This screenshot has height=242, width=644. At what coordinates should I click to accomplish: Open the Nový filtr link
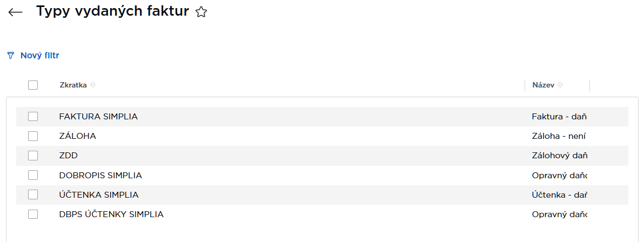click(x=39, y=56)
